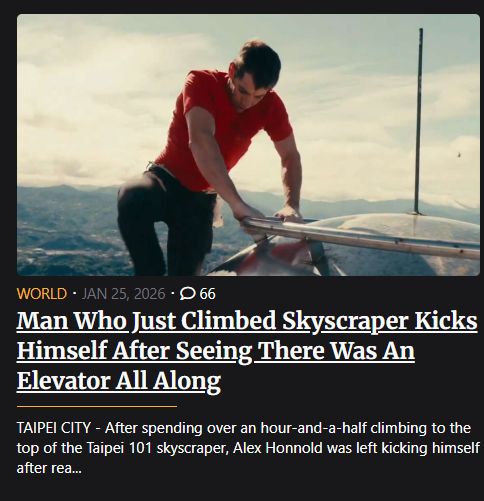Click 'Alex Honnold' in the excerpt
This screenshot has width=484, height=501.
(x=278, y=448)
